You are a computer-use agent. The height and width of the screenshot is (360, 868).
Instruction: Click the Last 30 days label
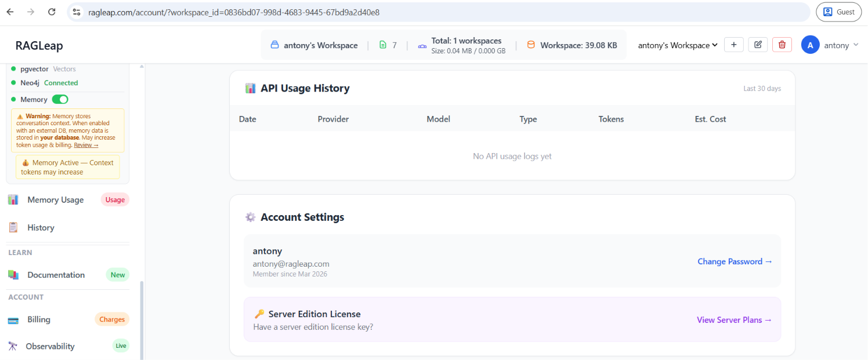762,89
